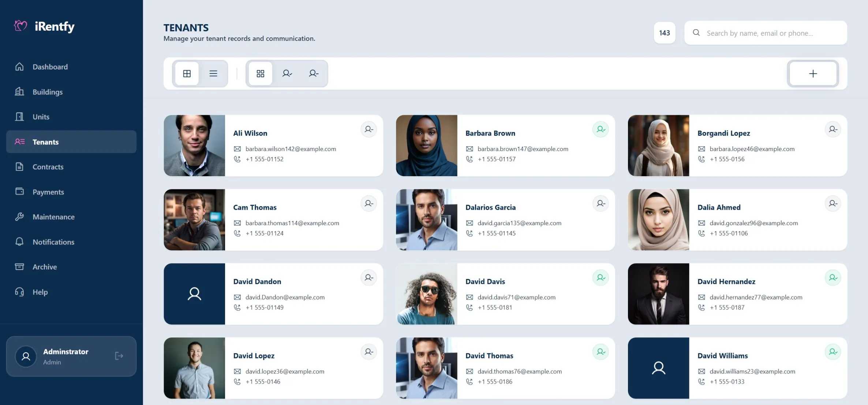
Task: Click the iRentfy heart logo
Action: tap(20, 26)
